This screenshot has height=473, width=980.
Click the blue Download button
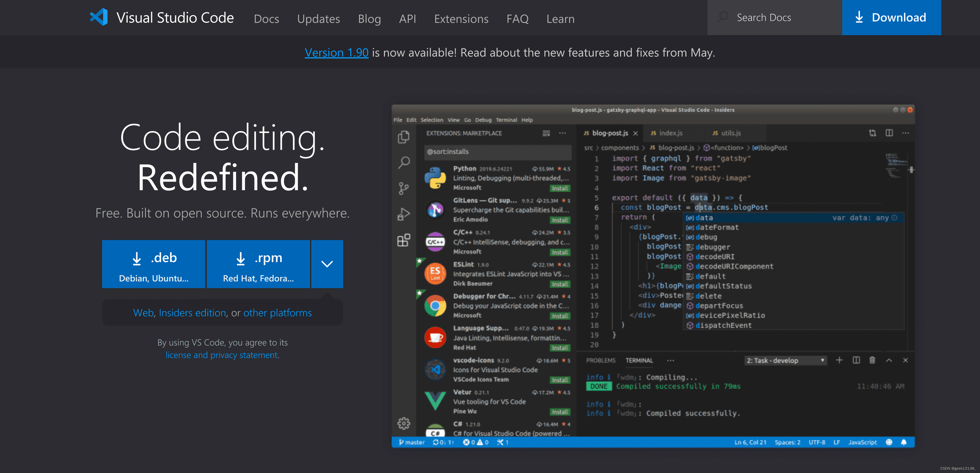pos(891,18)
